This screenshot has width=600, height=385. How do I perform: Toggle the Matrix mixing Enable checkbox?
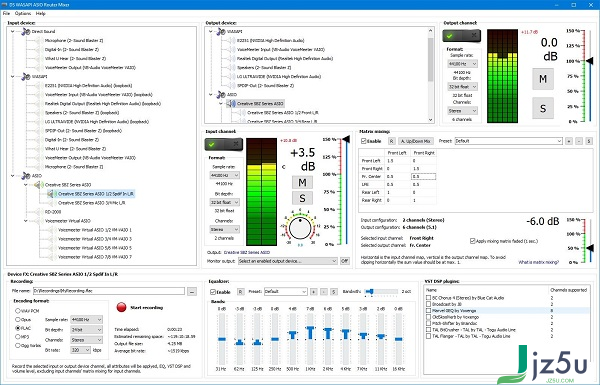pyautogui.click(x=364, y=141)
